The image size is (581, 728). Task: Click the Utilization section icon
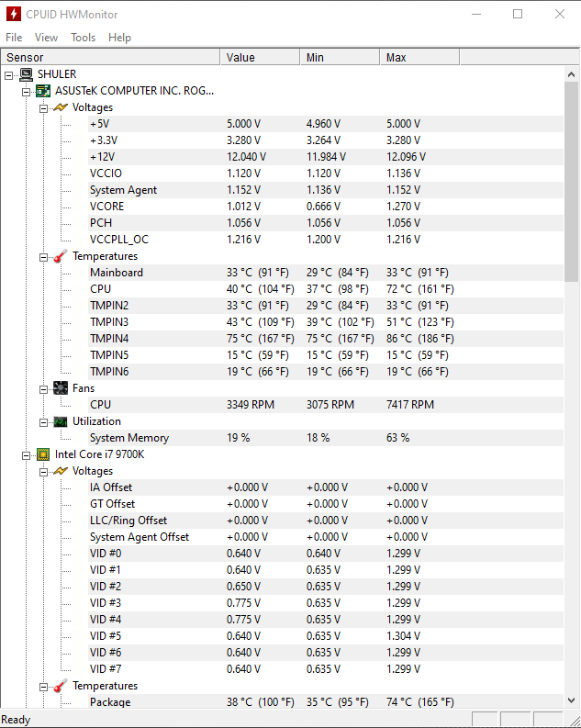(x=61, y=421)
